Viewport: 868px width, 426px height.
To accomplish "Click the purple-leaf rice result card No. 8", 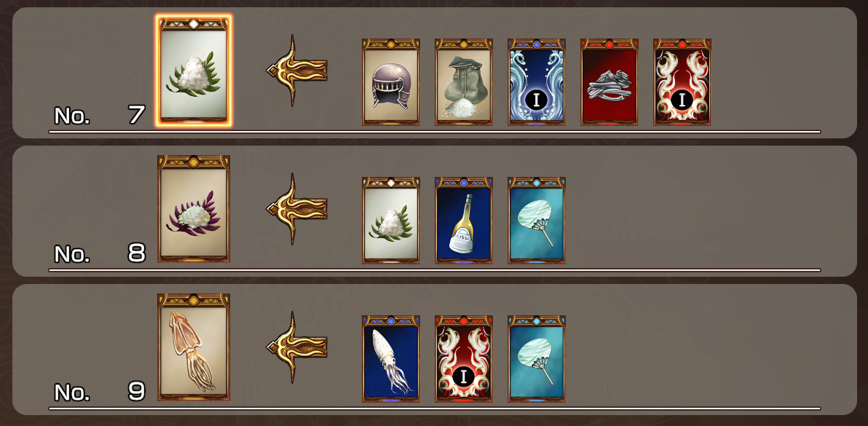I will (194, 208).
